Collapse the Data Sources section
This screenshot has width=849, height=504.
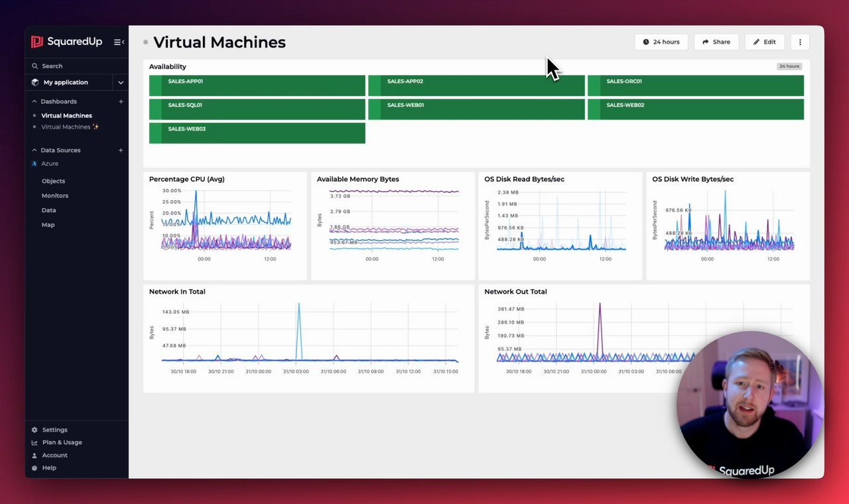point(34,151)
